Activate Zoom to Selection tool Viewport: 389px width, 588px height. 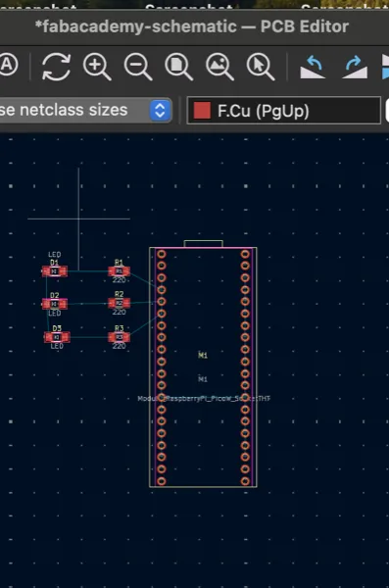click(x=261, y=67)
